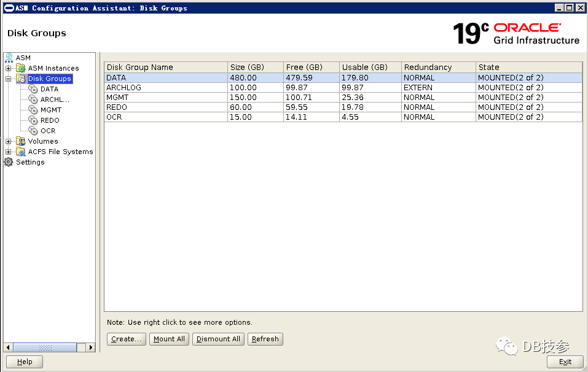This screenshot has height=372, width=588.
Task: Click the Refresh button
Action: pyautogui.click(x=265, y=339)
